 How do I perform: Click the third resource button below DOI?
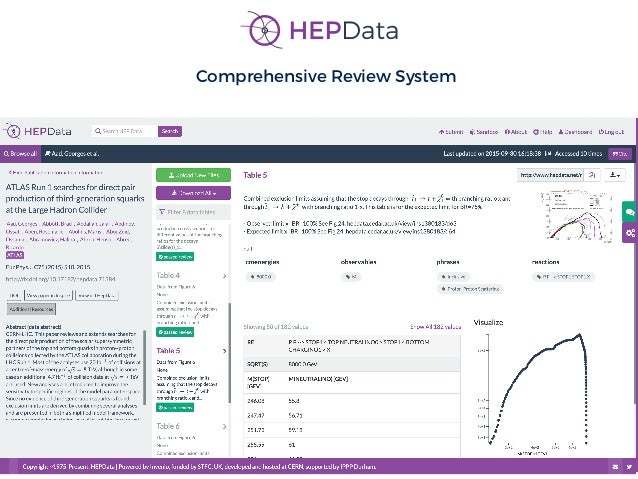[96, 295]
